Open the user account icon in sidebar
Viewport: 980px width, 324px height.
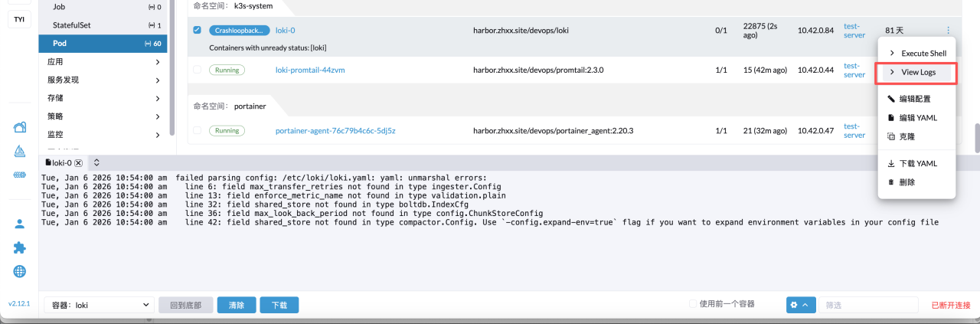pos(20,224)
